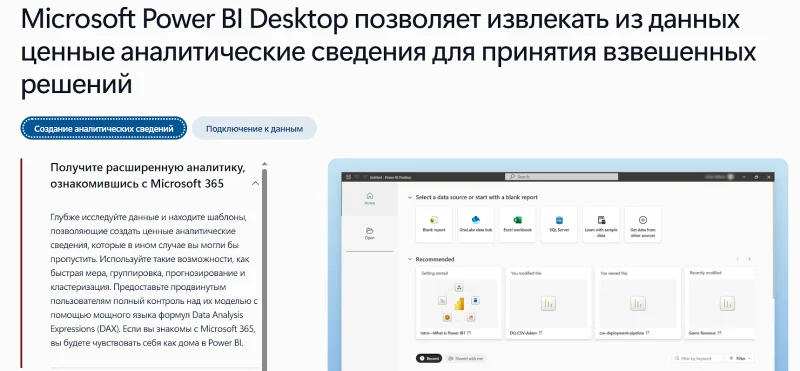Open the Intro—What is Power BI thumbnail
Viewport: 800px width, 371px height.
tap(459, 304)
